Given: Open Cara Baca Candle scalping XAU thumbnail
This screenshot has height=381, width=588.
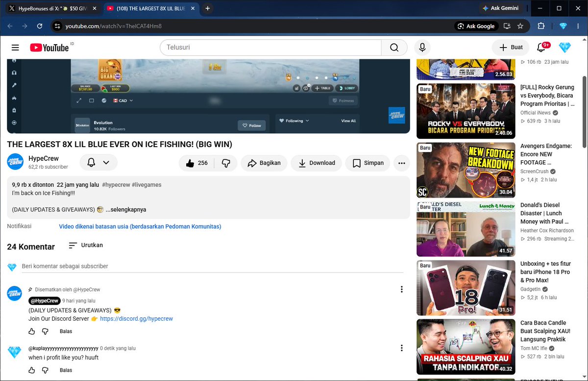Looking at the screenshot, I should [x=466, y=347].
